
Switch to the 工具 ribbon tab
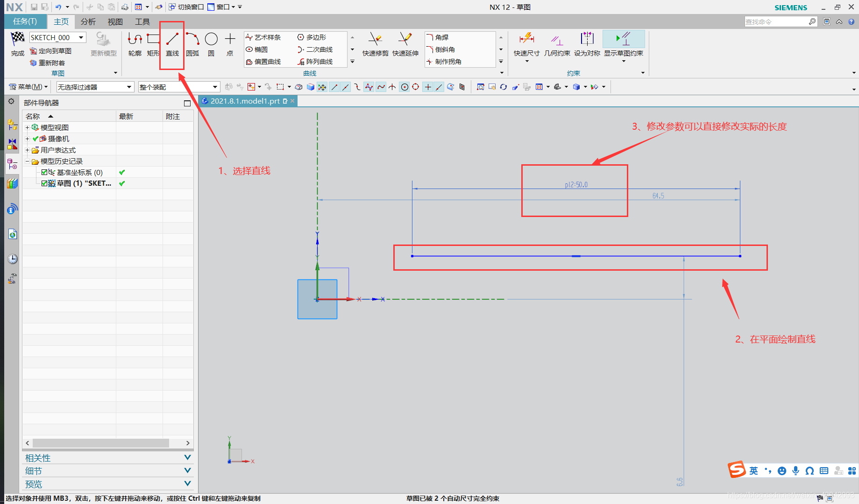click(142, 22)
